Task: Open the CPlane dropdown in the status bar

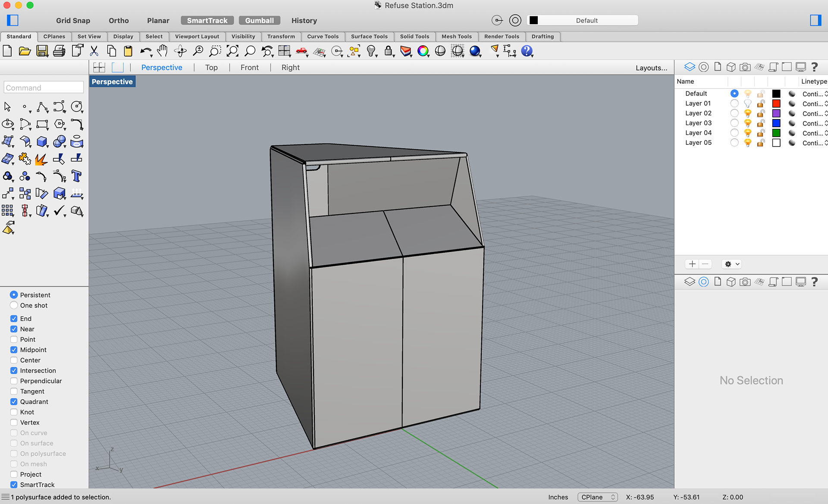Action: coord(598,497)
